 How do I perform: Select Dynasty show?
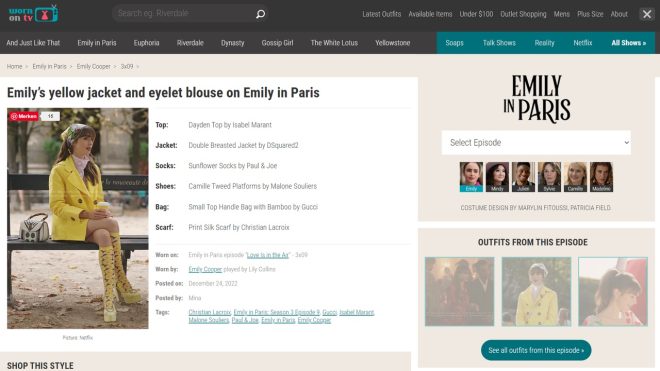coord(232,43)
